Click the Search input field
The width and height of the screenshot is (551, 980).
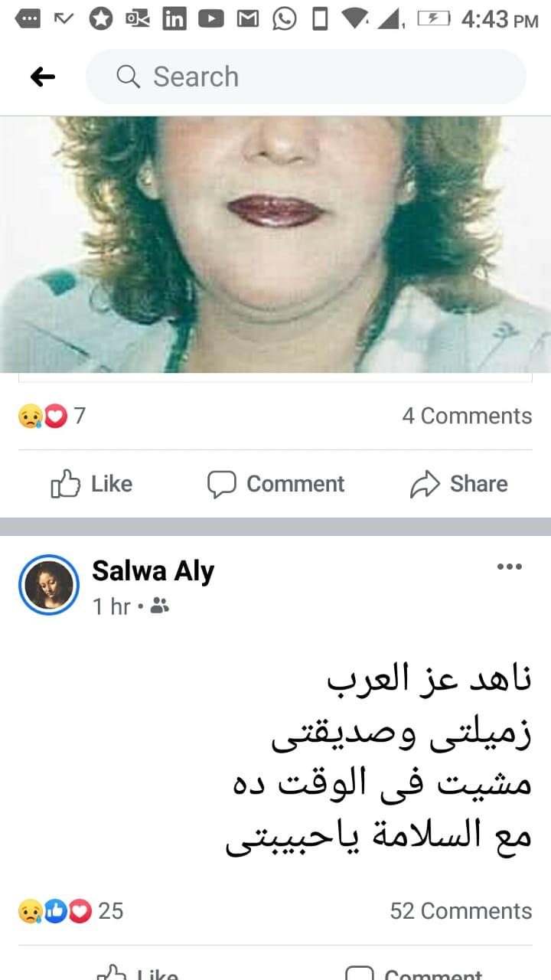coord(306,77)
